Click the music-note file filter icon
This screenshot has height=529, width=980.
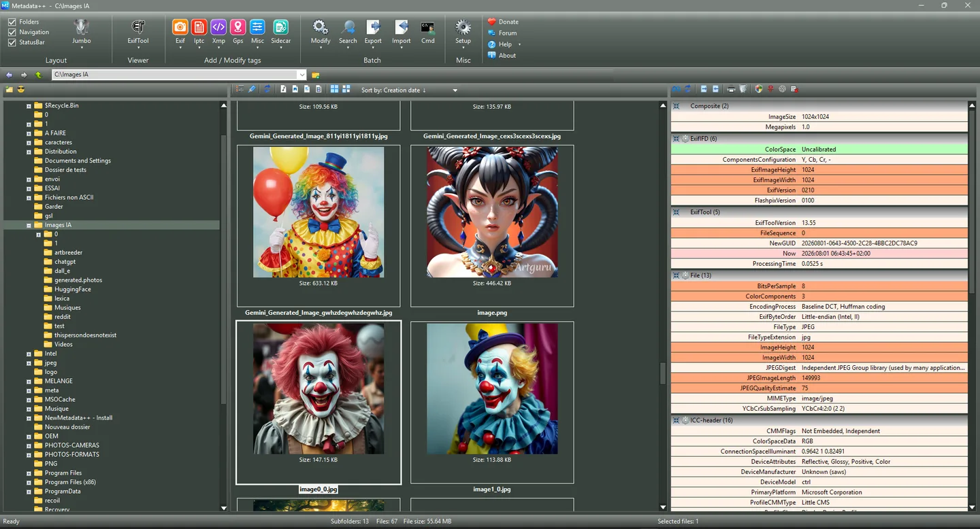click(x=283, y=89)
